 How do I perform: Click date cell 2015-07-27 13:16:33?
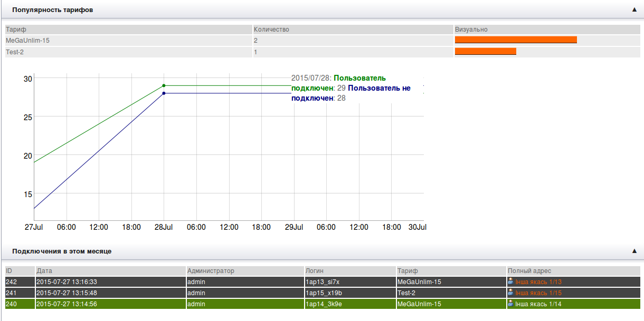[67, 282]
